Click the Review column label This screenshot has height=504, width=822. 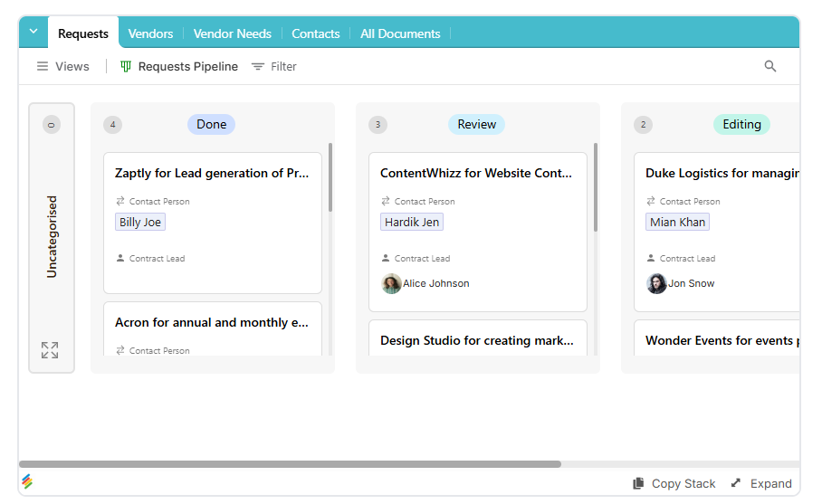click(x=476, y=124)
